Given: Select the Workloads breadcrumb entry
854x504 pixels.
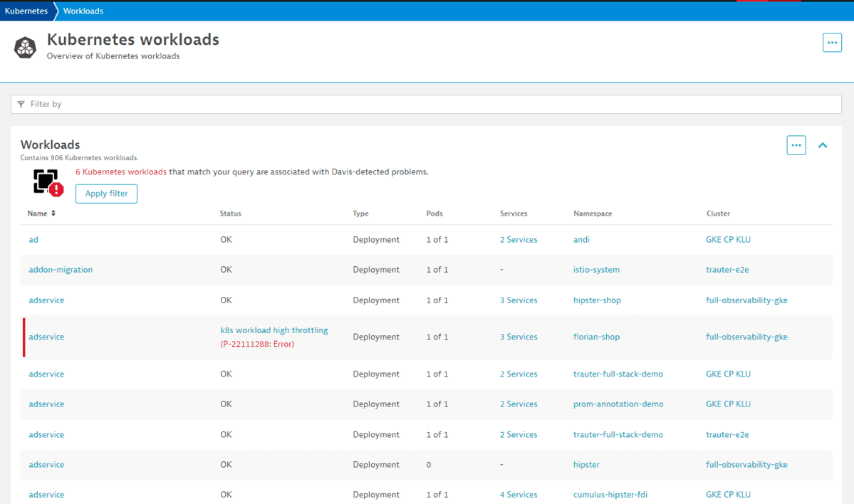Looking at the screenshot, I should [83, 11].
